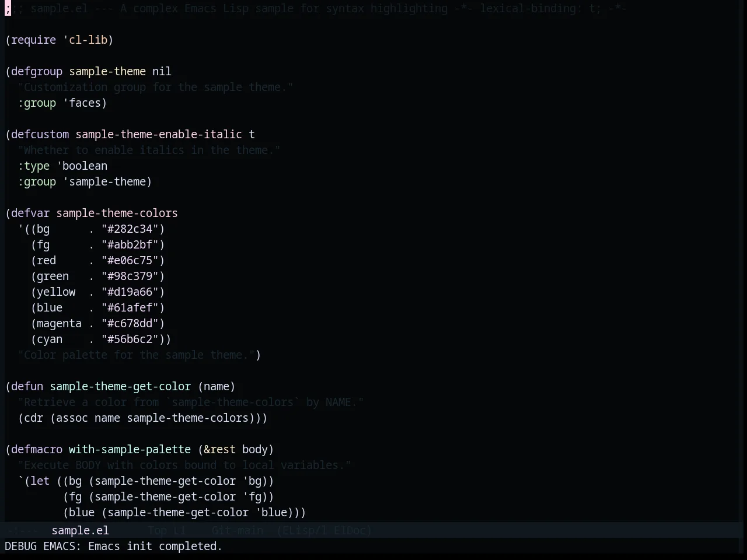The image size is (747, 560).
Task: Click the 'cyan' key in the palette
Action: 50,339
